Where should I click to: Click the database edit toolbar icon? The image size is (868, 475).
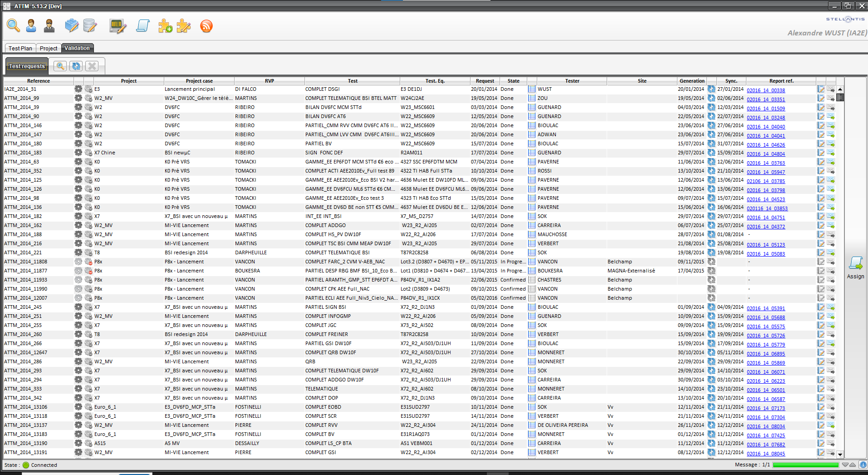click(90, 26)
